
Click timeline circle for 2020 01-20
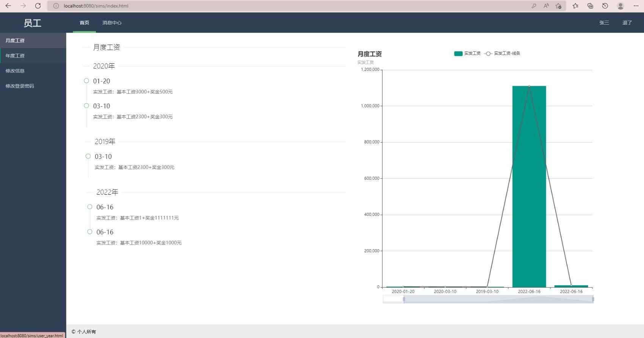(x=86, y=81)
